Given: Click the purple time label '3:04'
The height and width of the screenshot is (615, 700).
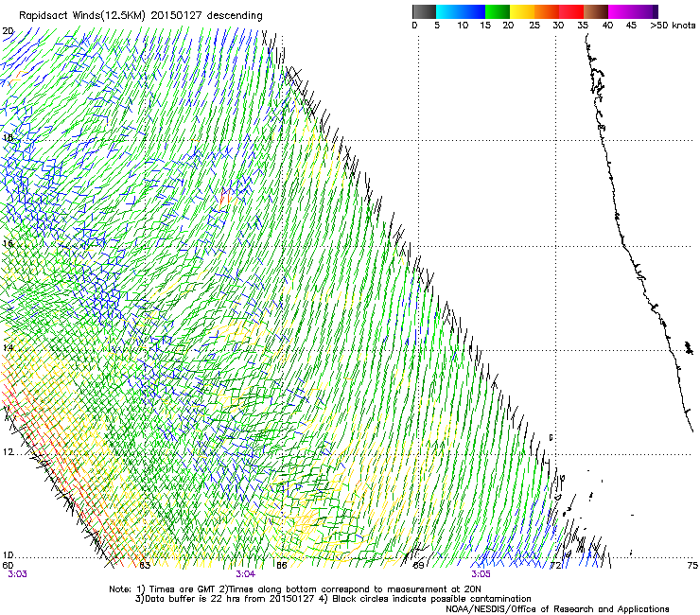Looking at the screenshot, I should 246,574.
